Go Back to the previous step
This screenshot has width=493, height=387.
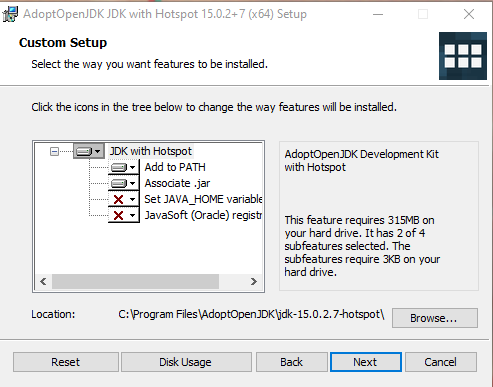[x=292, y=362]
